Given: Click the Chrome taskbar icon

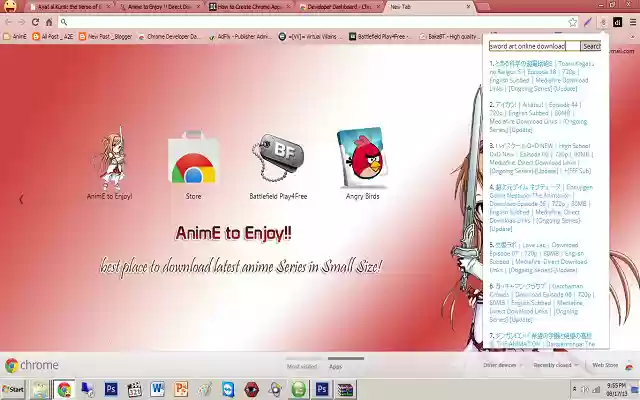Looking at the screenshot, I should point(64,389).
